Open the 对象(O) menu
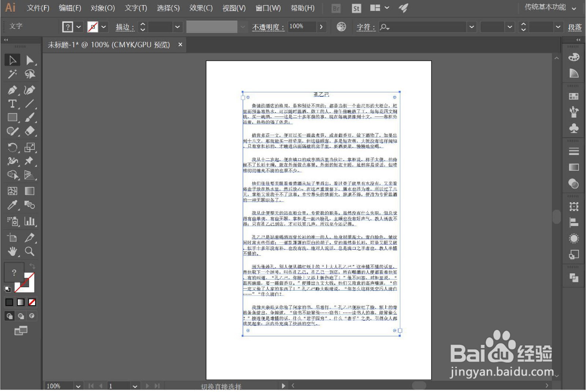The width and height of the screenshot is (586, 392). pyautogui.click(x=103, y=8)
